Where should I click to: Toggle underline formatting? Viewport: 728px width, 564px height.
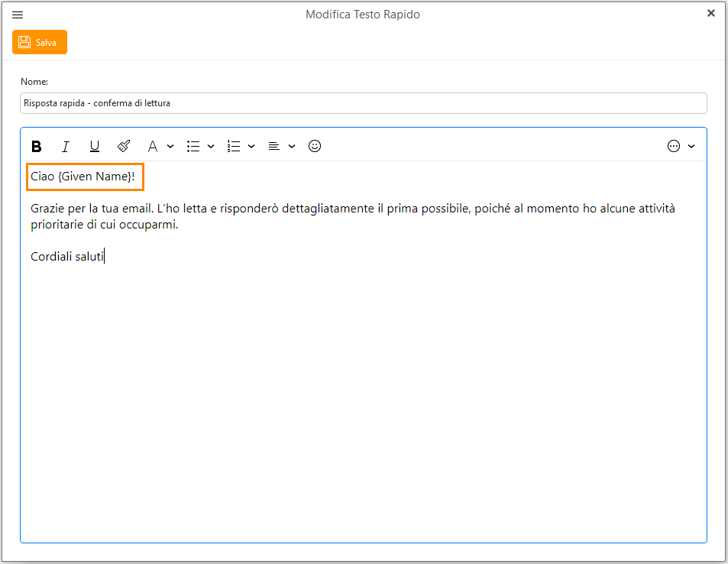click(94, 146)
